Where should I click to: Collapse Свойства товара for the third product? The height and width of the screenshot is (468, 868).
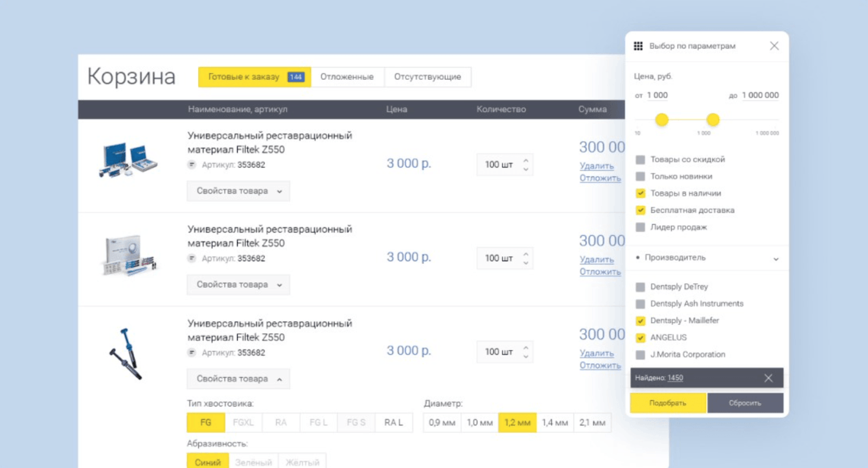(238, 379)
